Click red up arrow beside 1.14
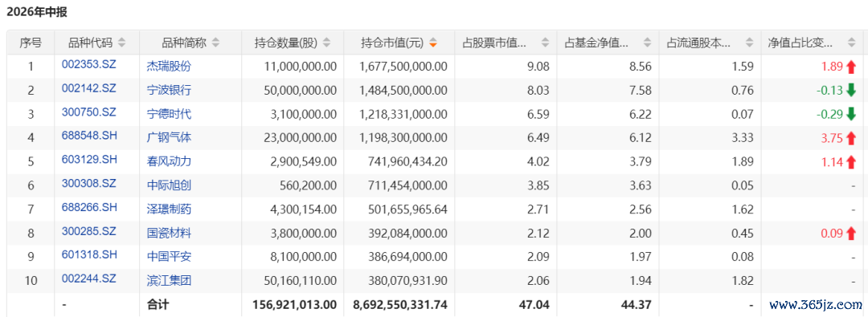This screenshot has height=317, width=868. coord(851,162)
